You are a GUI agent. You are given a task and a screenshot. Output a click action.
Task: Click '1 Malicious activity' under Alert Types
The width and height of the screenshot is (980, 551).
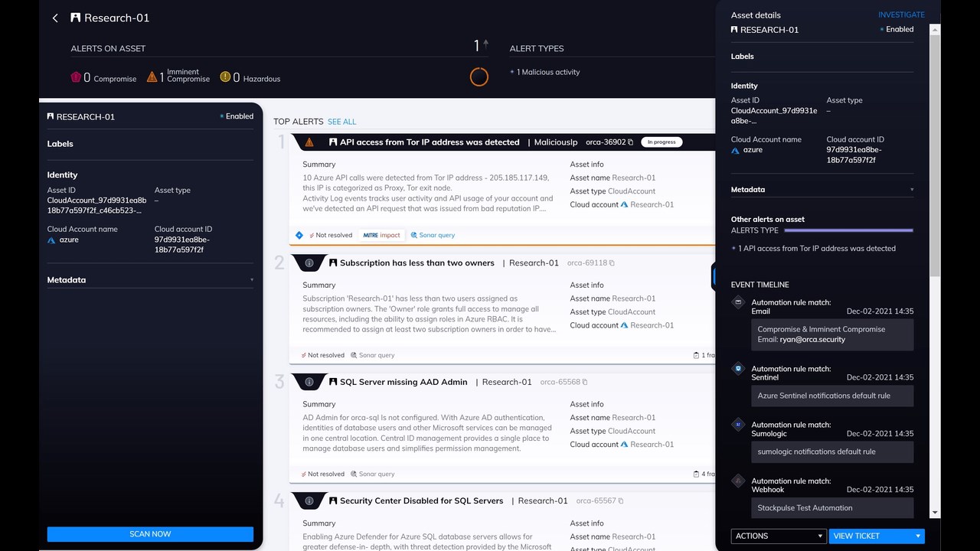(548, 72)
